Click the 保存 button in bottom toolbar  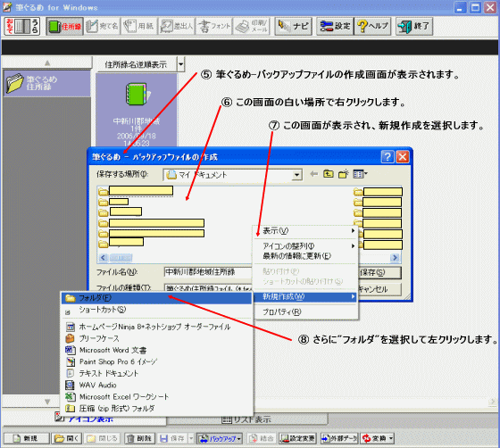(172, 438)
